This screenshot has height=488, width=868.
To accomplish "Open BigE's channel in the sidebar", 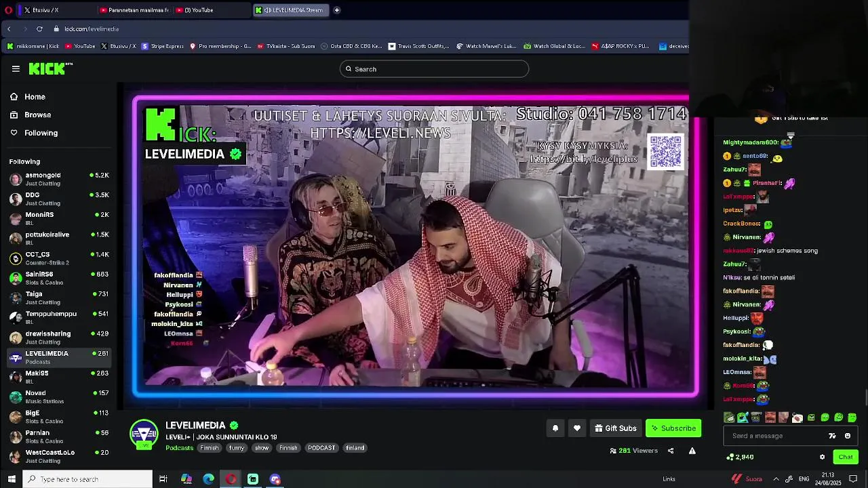I will (59, 416).
